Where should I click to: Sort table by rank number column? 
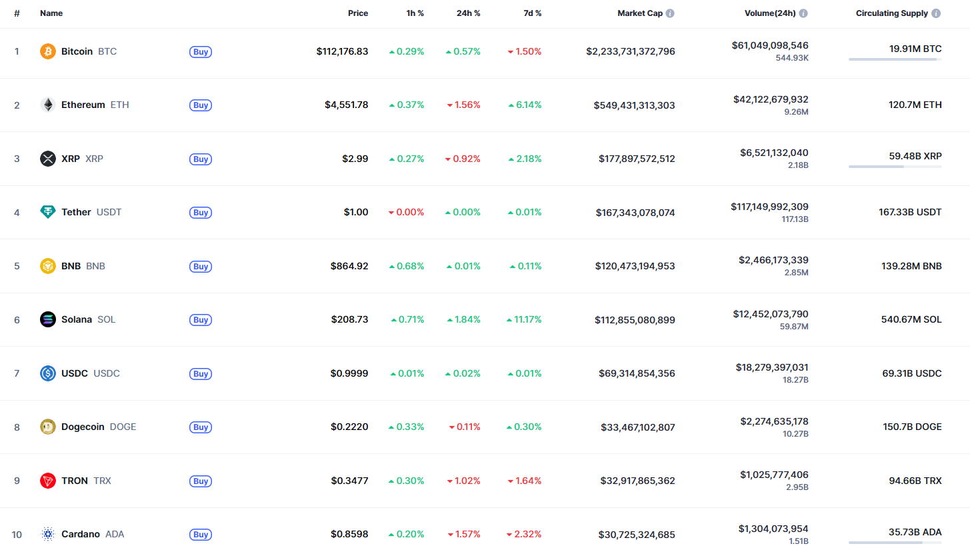click(17, 13)
